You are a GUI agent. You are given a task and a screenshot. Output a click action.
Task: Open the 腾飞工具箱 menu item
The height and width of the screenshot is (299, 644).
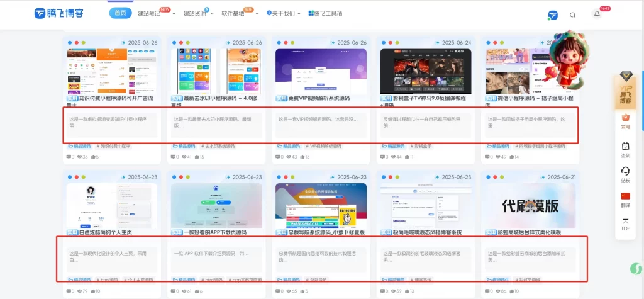[x=328, y=13]
